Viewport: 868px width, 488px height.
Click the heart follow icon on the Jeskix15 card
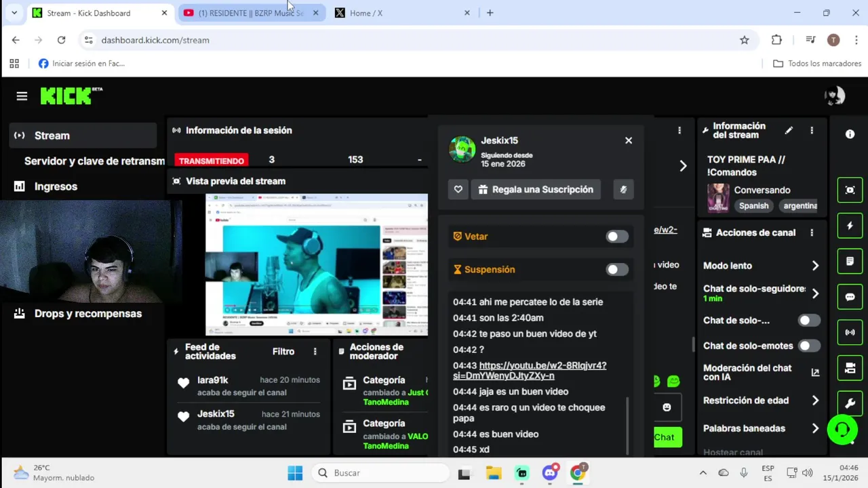coord(458,190)
